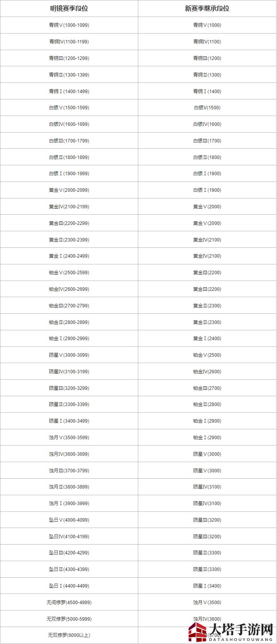Click the 明镜赛季段位 column header

pos(69,8)
